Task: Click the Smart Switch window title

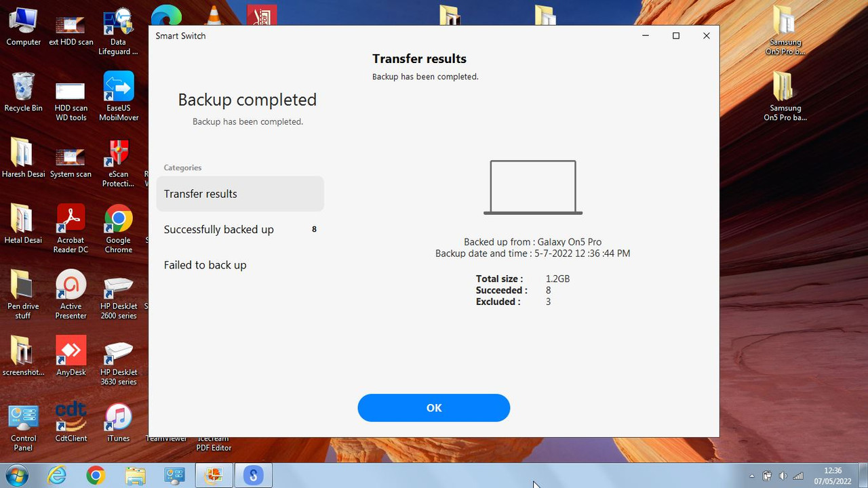Action: tap(180, 36)
